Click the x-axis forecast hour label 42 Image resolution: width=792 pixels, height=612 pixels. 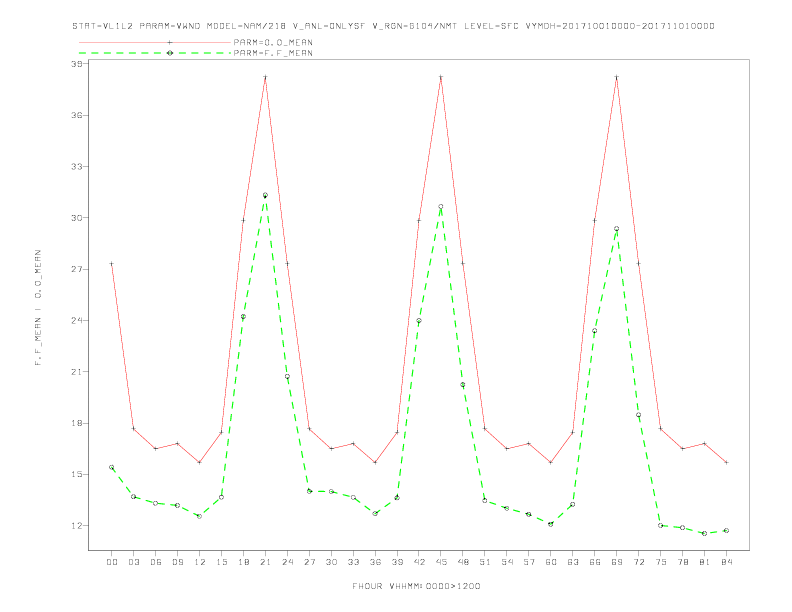(419, 562)
